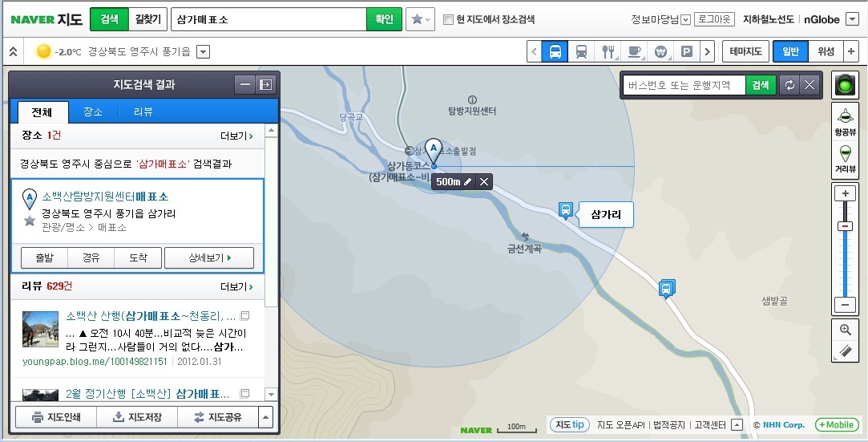Image resolution: width=868 pixels, height=442 pixels.
Task: Select the 장소 tab
Action: pos(92,112)
